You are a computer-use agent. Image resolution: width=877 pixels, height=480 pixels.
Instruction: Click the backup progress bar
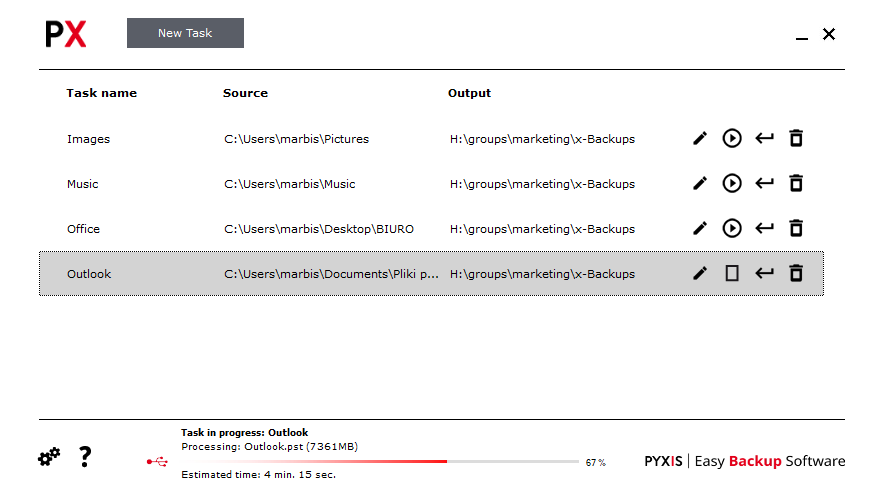click(380, 462)
